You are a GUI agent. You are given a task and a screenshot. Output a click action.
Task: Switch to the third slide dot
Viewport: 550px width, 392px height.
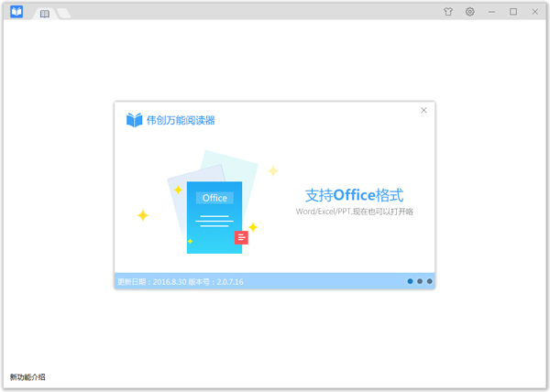click(x=429, y=281)
